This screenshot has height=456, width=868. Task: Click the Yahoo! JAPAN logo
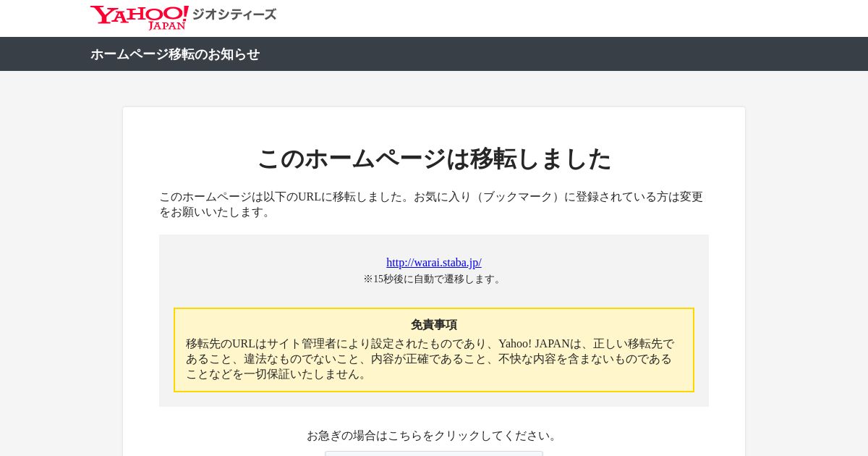tap(139, 17)
